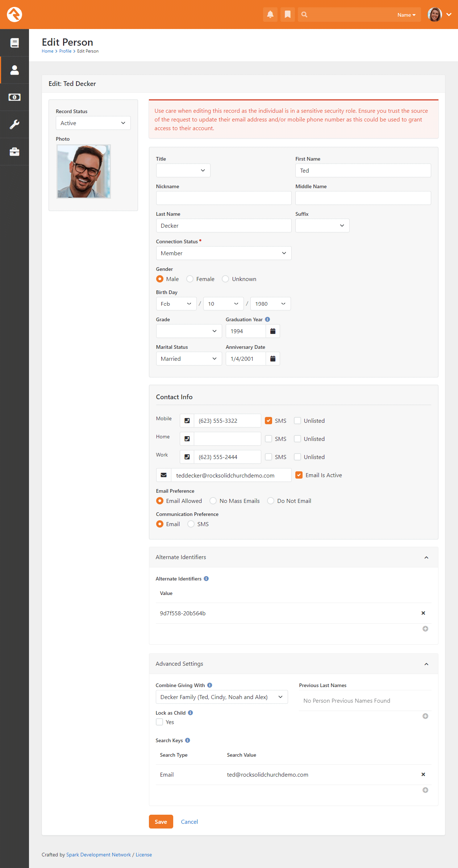Screen dimensions: 458x868
Task: Open Combine Giving With dropdown
Action: coord(222,697)
